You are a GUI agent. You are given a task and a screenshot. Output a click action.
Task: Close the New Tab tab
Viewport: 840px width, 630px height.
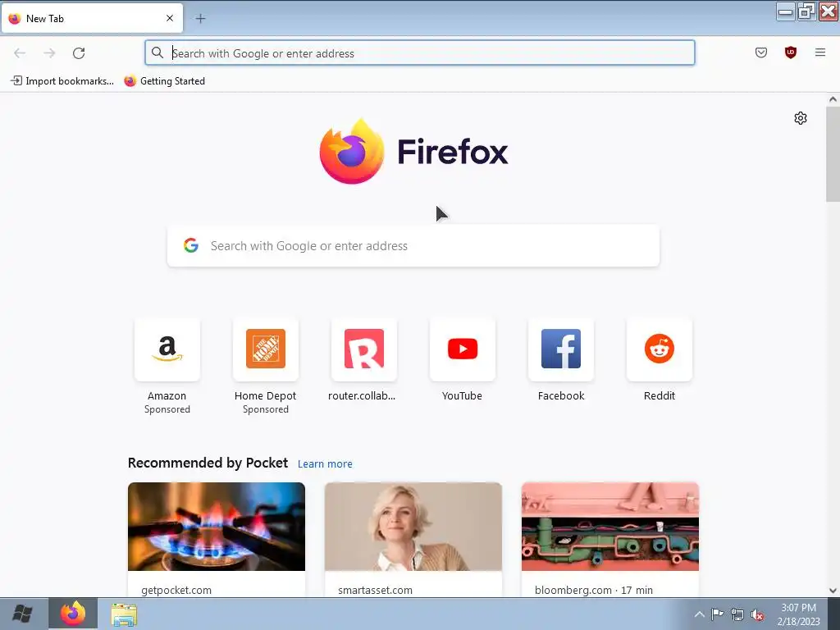coord(170,18)
